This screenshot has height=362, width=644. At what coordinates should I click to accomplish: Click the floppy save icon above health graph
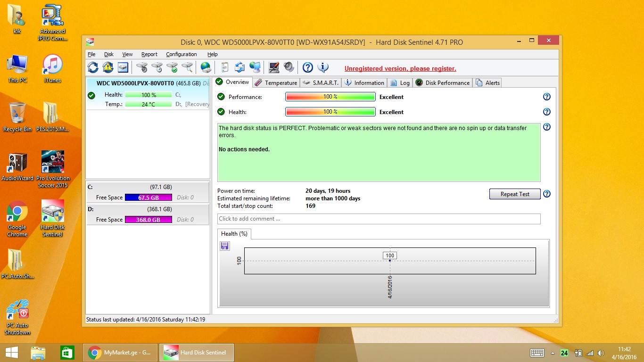point(225,246)
